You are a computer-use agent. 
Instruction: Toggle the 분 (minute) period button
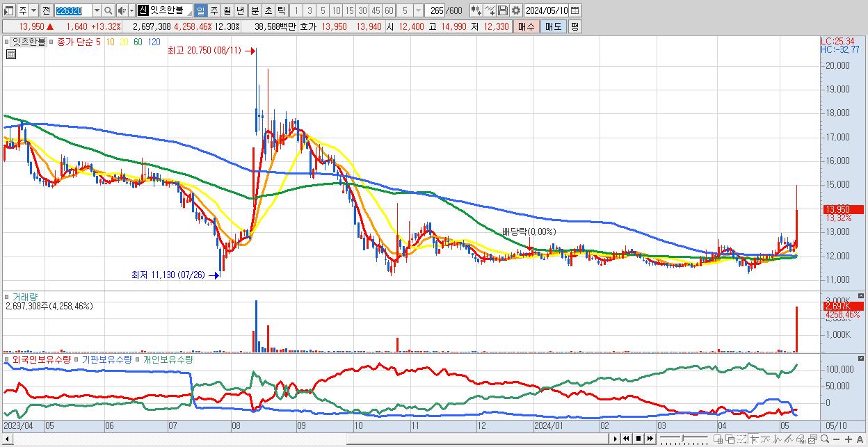(255, 10)
